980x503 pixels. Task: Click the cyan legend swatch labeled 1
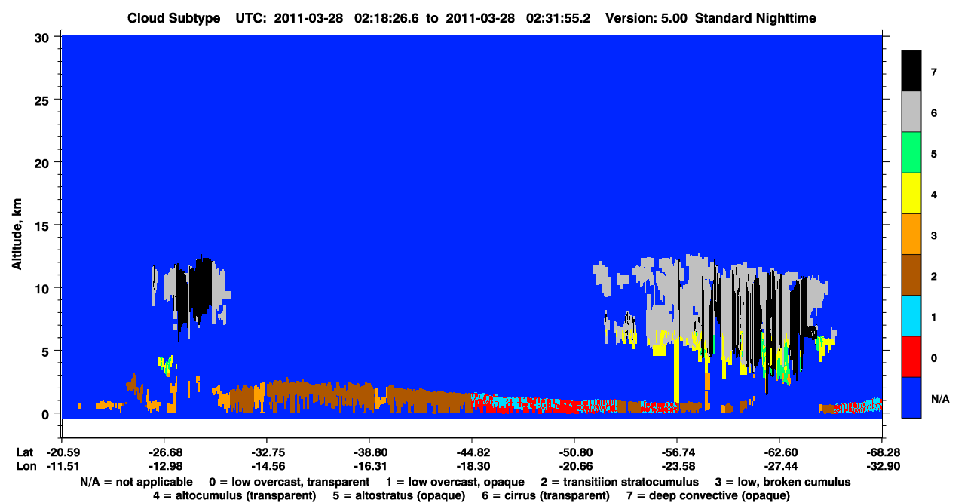[x=911, y=316]
